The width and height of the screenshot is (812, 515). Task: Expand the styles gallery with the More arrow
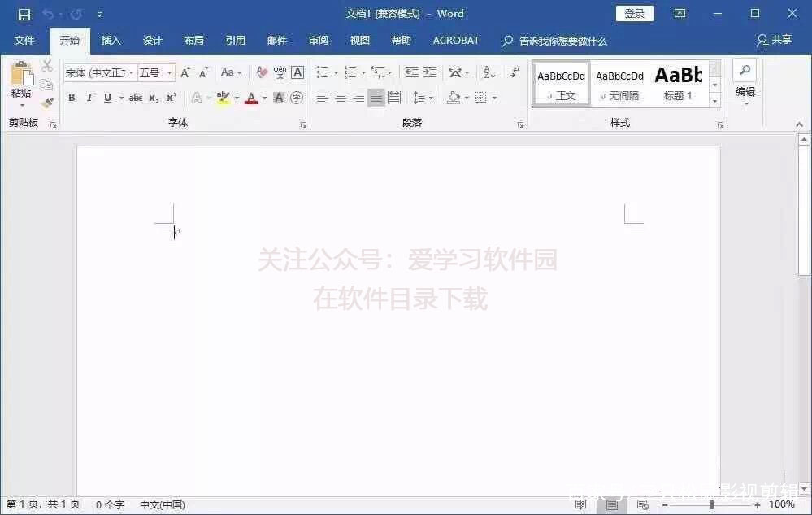click(x=715, y=100)
